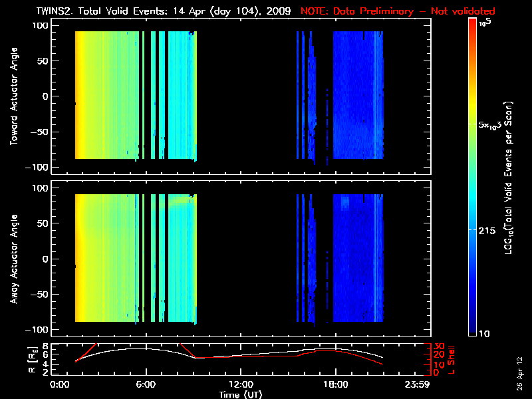Click the "10^5" color bar label
This screenshot has height=399, width=532.
point(485,23)
